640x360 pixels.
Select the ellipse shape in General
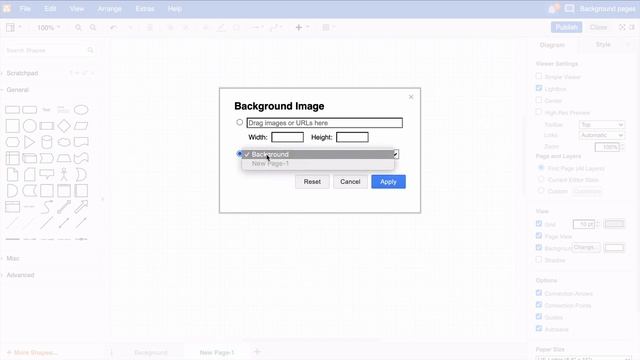81,110
